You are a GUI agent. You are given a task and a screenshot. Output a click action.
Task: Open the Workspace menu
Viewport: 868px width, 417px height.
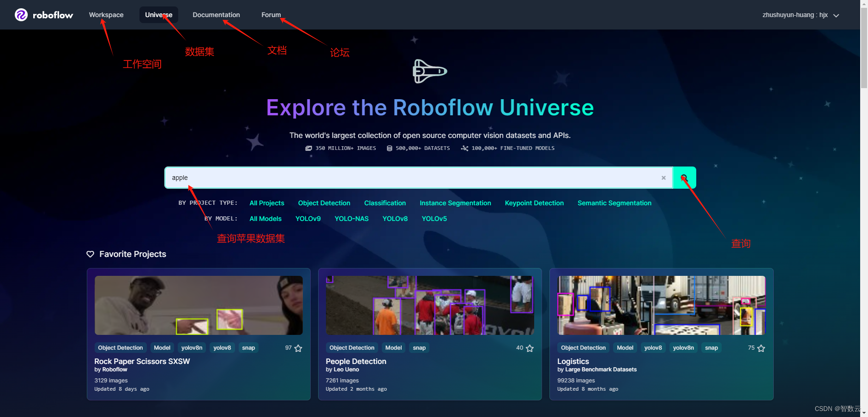pos(106,15)
